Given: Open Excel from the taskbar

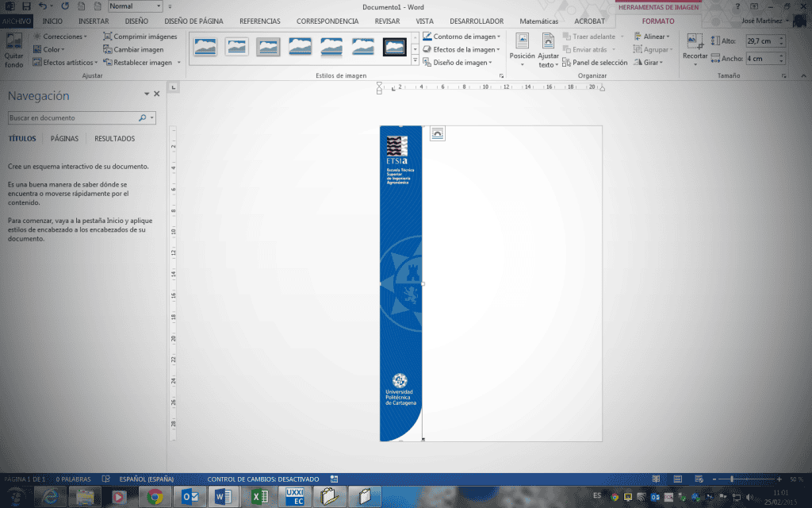Looking at the screenshot, I should click(260, 497).
